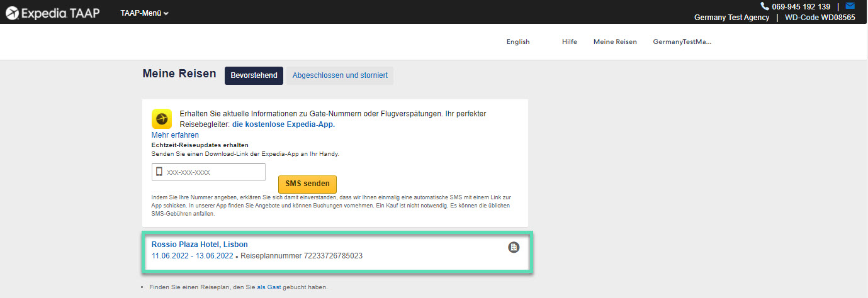The height and width of the screenshot is (298, 868).
Task: Switch language to English
Action: tap(518, 42)
